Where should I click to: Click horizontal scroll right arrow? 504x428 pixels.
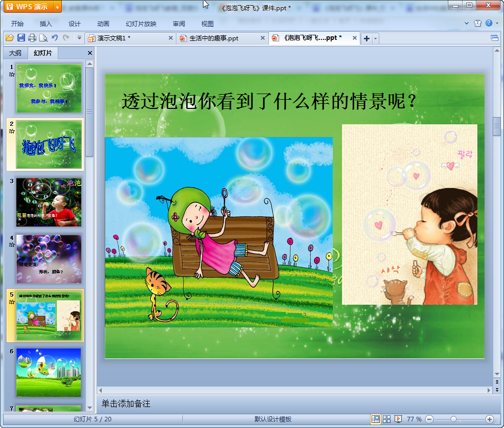pyautogui.click(x=489, y=390)
